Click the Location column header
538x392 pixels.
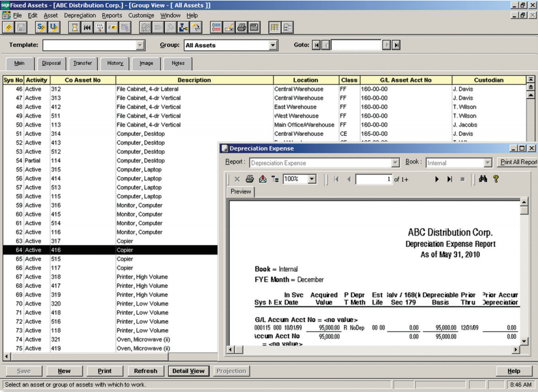[x=306, y=80]
